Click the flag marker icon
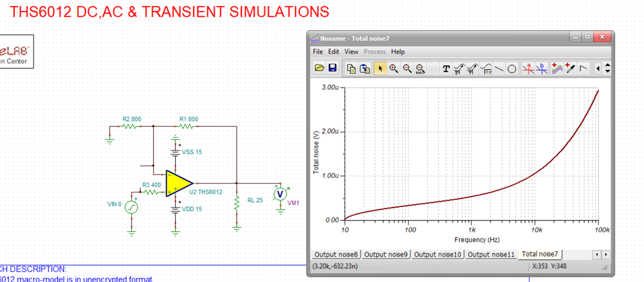This screenshot has height=282, width=644. (583, 69)
